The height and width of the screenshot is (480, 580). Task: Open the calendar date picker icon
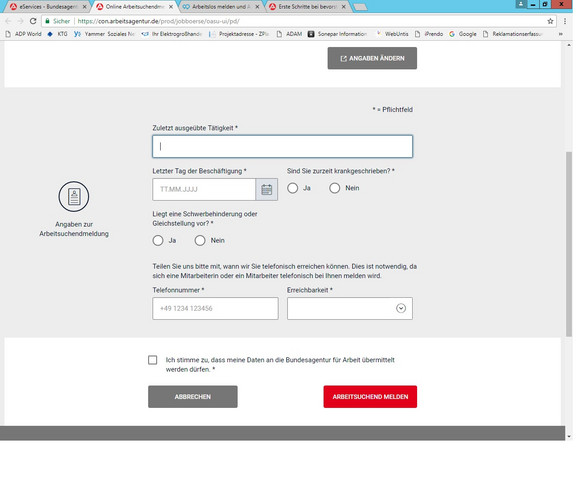pos(266,190)
